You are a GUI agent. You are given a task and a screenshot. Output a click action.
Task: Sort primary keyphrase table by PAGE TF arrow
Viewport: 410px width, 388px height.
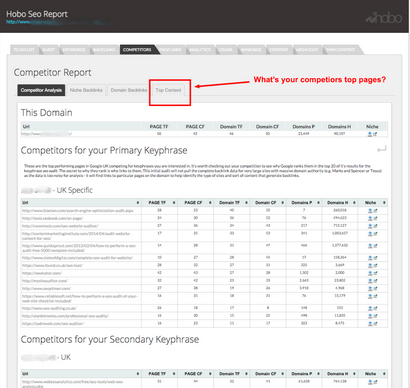pyautogui.click(x=174, y=203)
